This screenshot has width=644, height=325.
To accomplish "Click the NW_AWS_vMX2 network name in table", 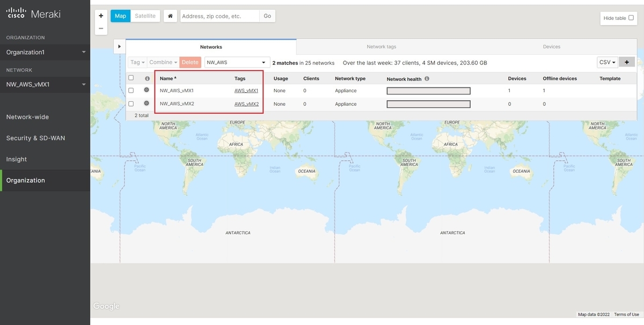I will 177,104.
